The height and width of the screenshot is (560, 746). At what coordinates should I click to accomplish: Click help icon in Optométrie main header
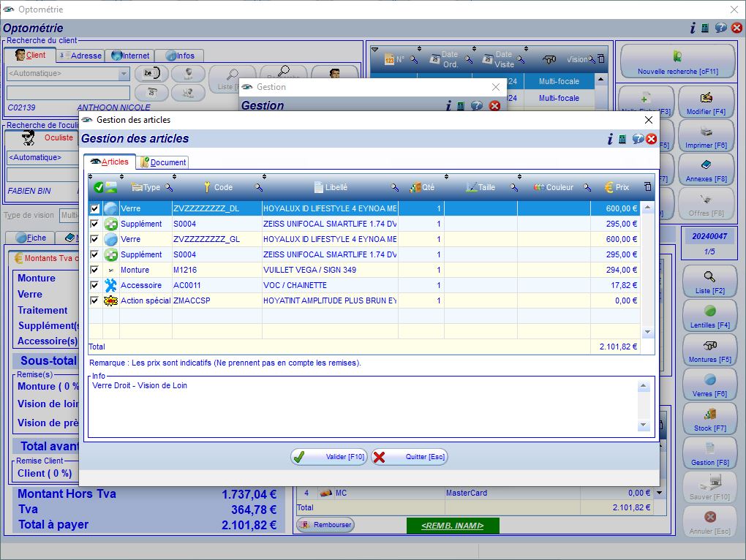point(721,28)
